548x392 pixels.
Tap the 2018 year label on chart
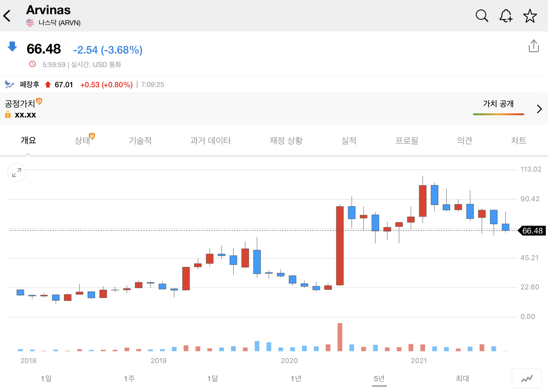[28, 361]
